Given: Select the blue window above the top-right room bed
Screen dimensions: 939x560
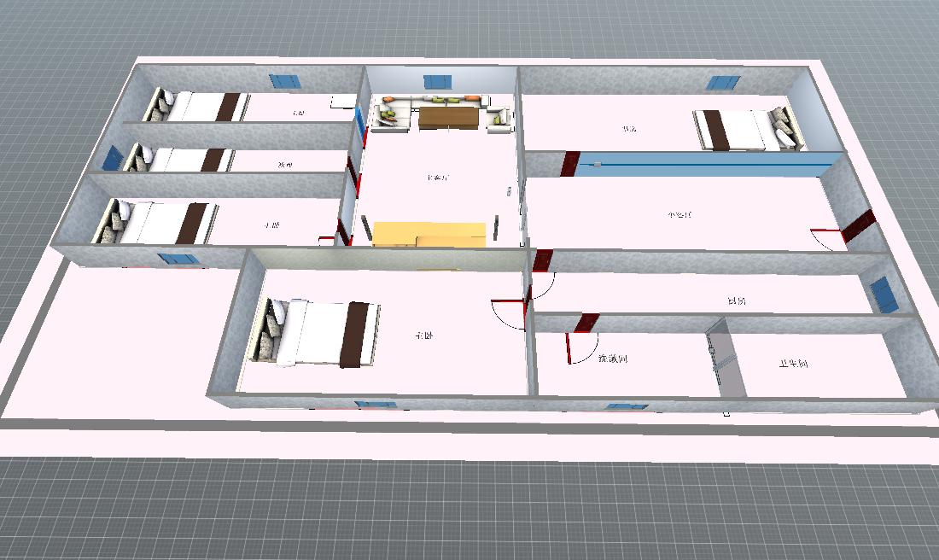Looking at the screenshot, I should click(722, 82).
